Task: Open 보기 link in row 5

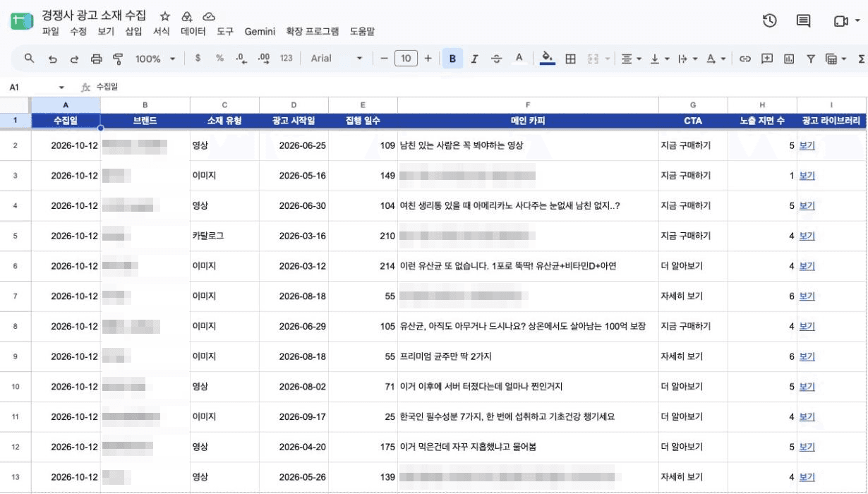Action: (807, 236)
